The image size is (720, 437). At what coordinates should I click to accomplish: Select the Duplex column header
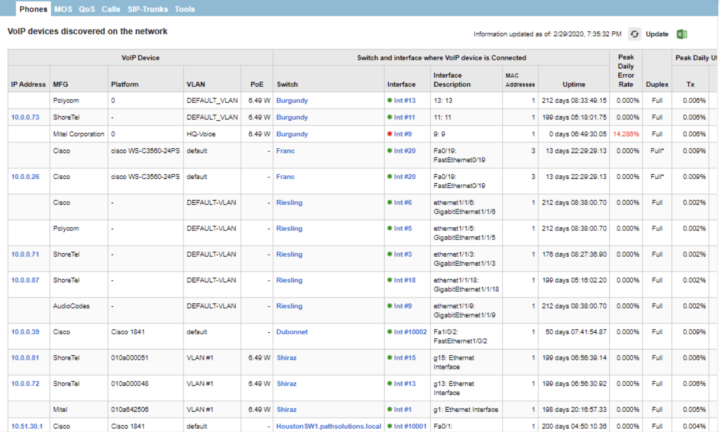[x=657, y=84]
